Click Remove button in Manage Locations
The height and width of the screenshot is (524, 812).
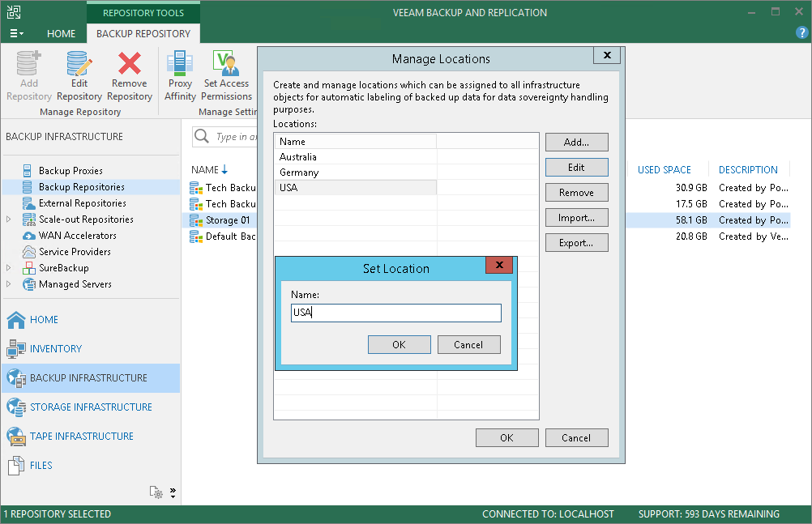tap(576, 193)
